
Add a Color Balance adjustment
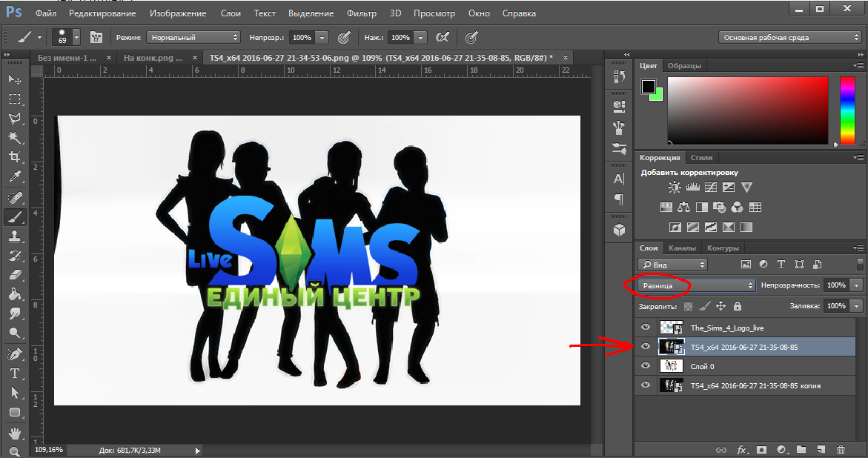[683, 208]
